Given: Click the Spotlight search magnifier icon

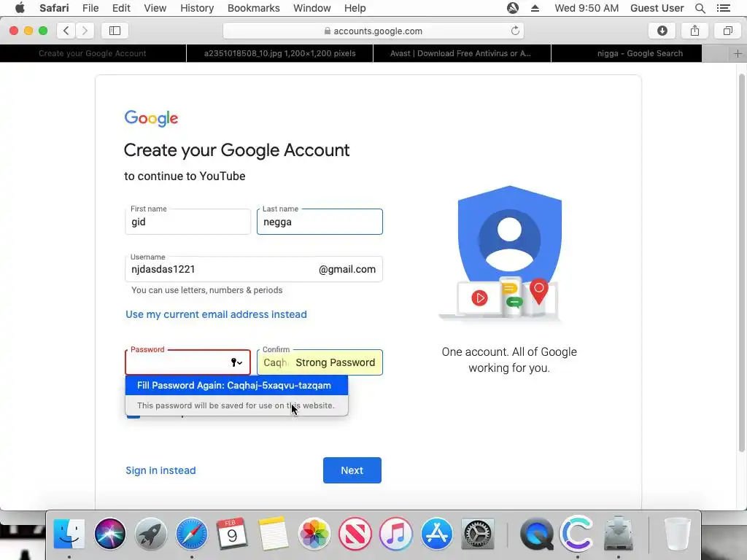Looking at the screenshot, I should [700, 8].
